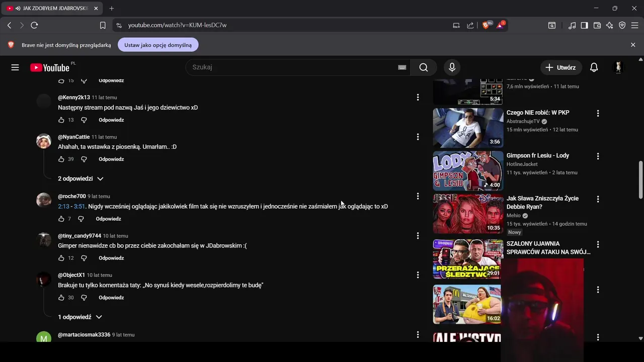
Task: Open Mehio channel name link
Action: pos(514,216)
